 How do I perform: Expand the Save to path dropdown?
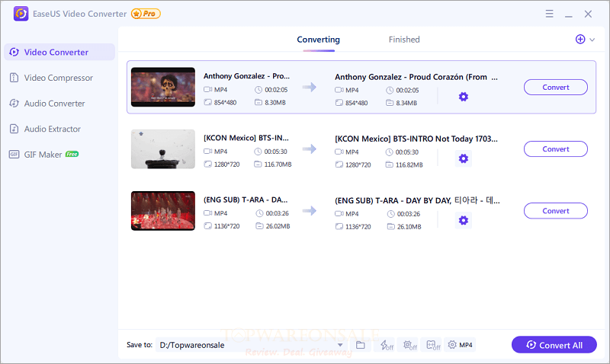coord(340,345)
